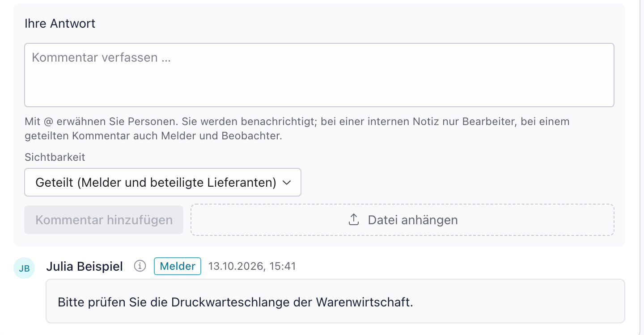Screen dimensions: 644x335
Task: Click the upload icon in Datei anhängen
Action: pyautogui.click(x=354, y=220)
